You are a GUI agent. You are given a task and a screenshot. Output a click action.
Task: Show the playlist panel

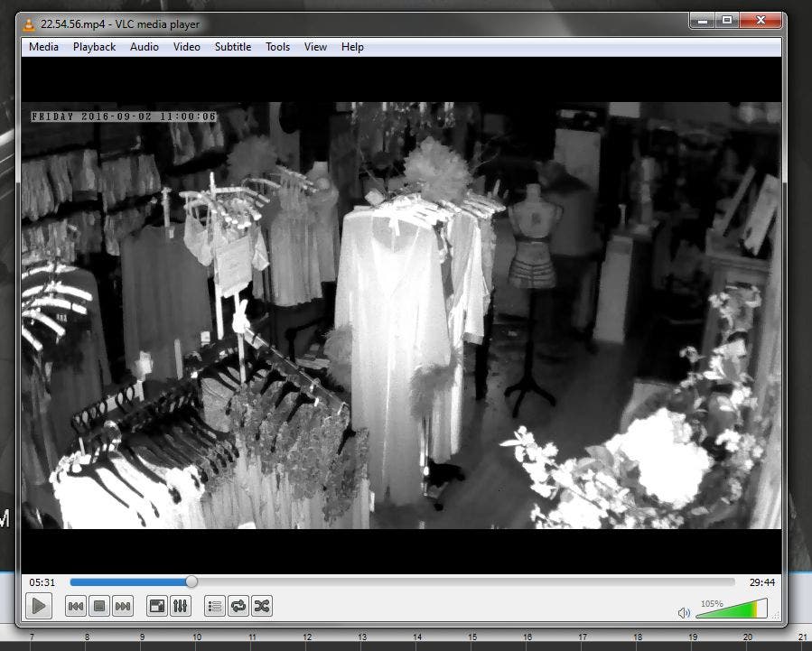[215, 606]
